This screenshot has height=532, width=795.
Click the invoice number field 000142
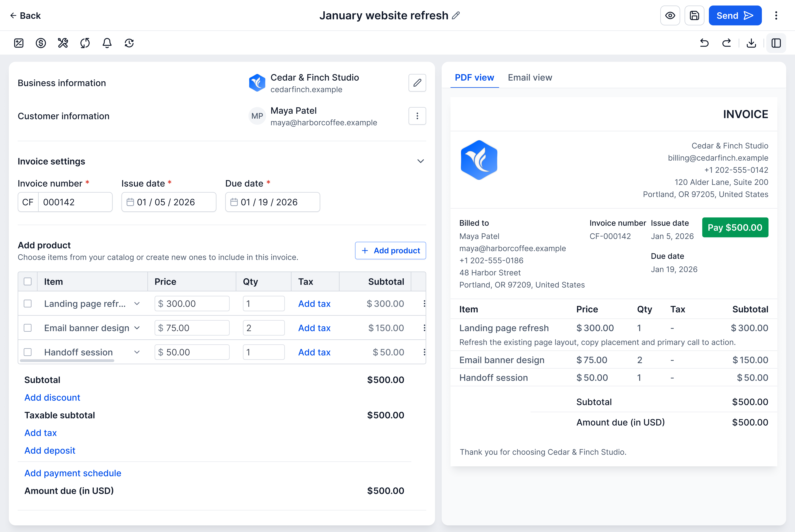tap(75, 202)
